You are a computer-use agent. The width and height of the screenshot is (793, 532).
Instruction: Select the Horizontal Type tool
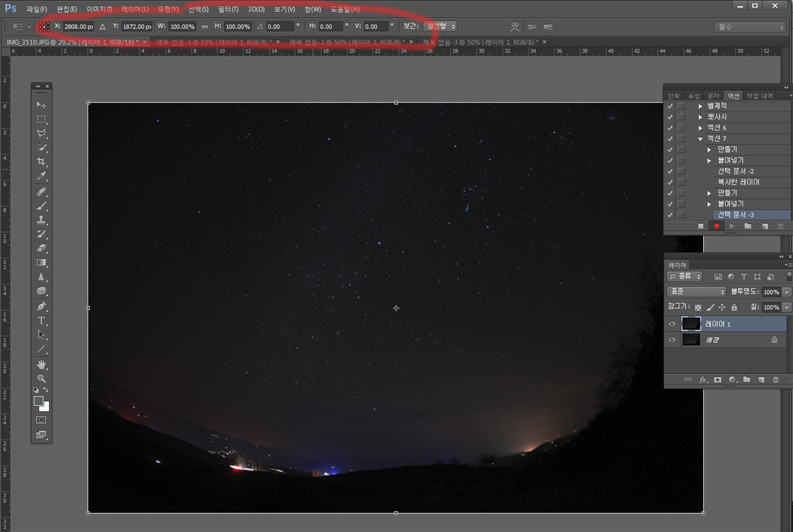point(42,321)
